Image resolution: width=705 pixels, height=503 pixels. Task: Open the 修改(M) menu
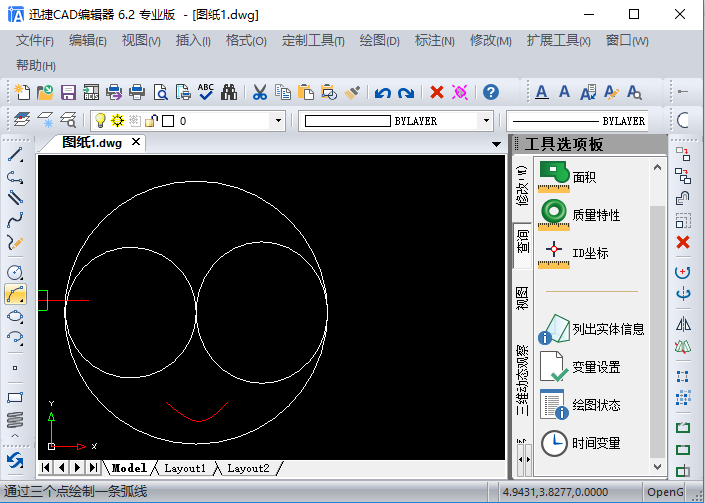coord(491,41)
